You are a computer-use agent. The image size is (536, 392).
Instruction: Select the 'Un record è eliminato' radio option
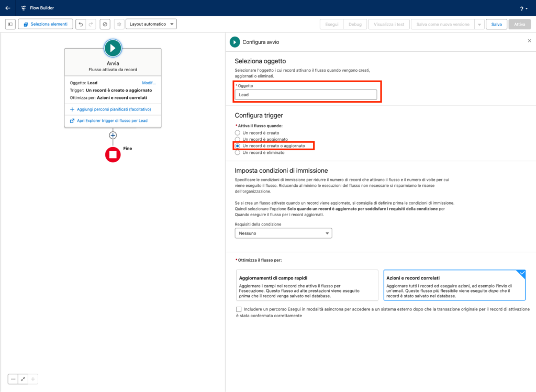point(238,152)
